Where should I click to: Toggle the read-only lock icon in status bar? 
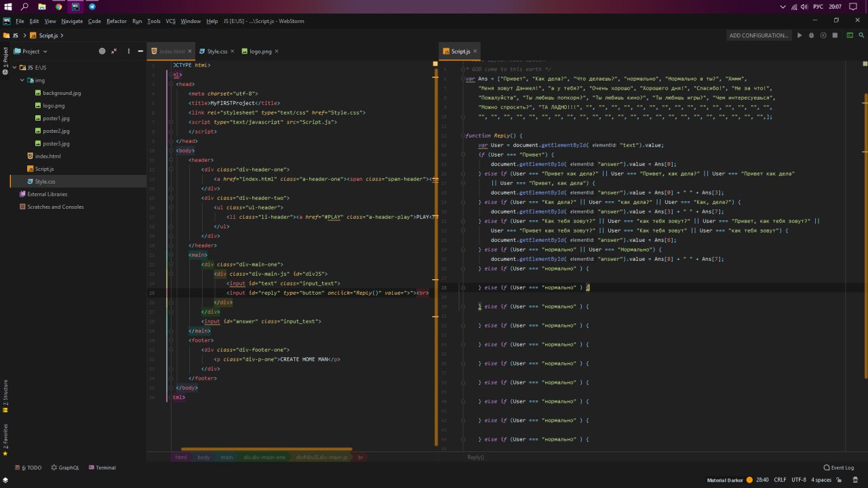coord(840,479)
